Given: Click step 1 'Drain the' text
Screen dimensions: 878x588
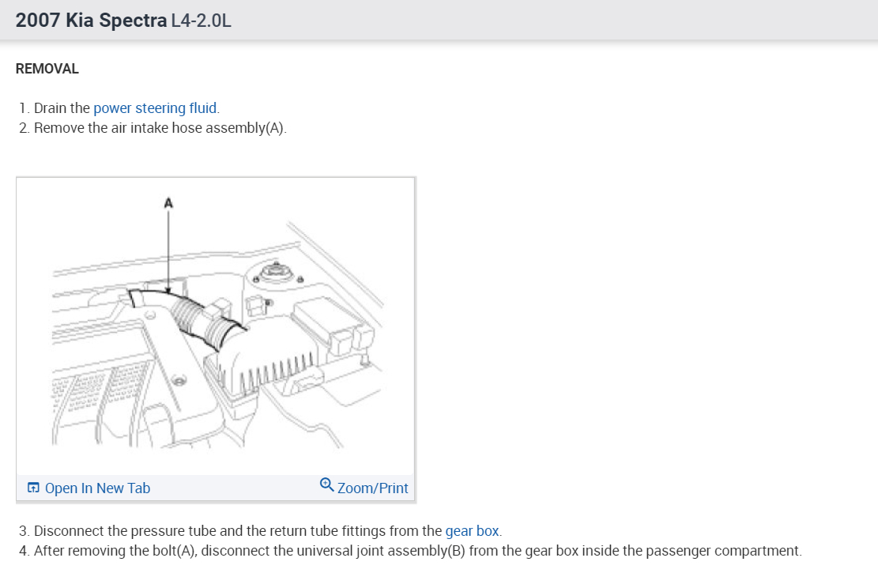Looking at the screenshot, I should pos(62,108).
